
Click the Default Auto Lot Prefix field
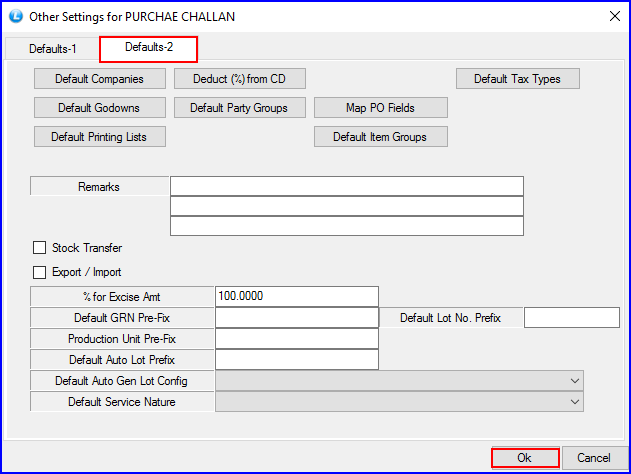[297, 360]
